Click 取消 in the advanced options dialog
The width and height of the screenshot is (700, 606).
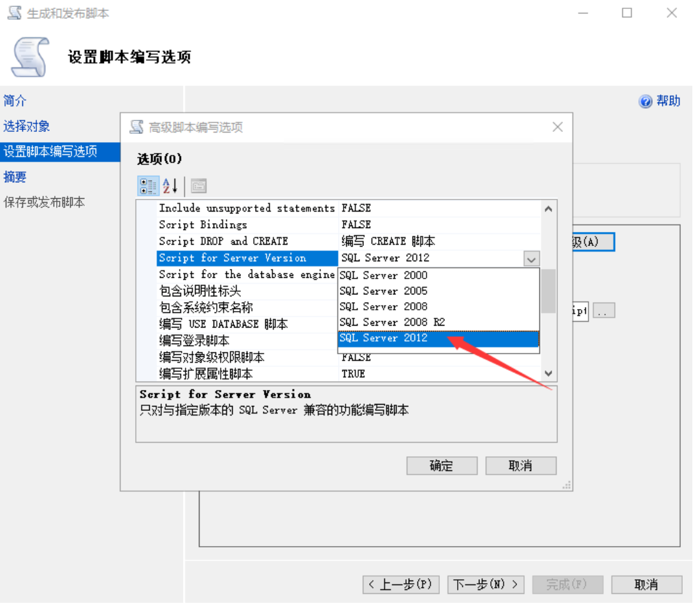coord(520,466)
